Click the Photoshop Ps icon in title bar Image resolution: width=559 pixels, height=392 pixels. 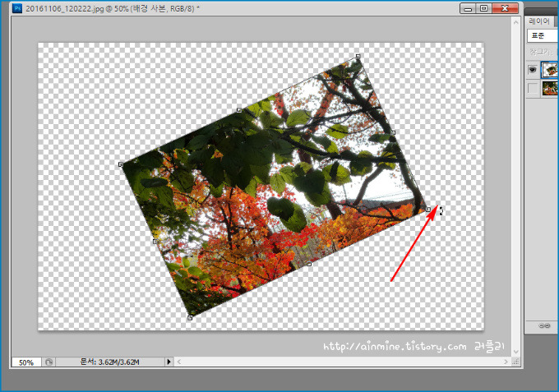[16, 8]
